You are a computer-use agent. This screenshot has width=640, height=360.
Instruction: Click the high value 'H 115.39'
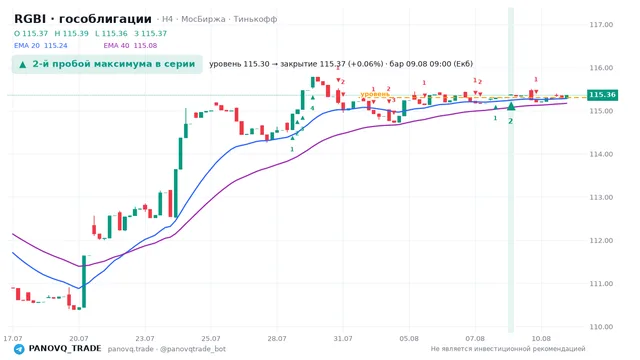coord(71,33)
